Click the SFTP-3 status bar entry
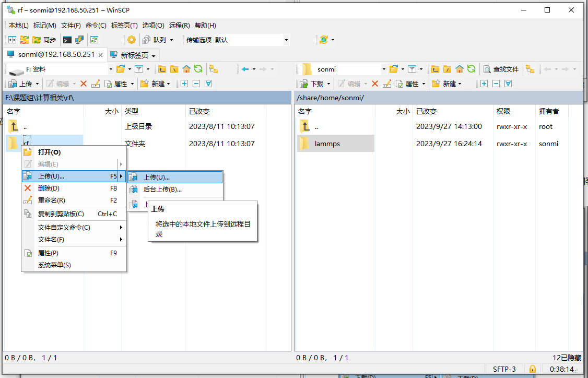 [x=504, y=369]
